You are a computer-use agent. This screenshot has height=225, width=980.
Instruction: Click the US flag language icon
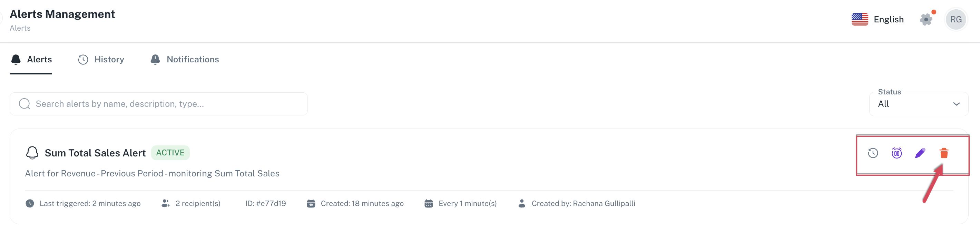860,19
